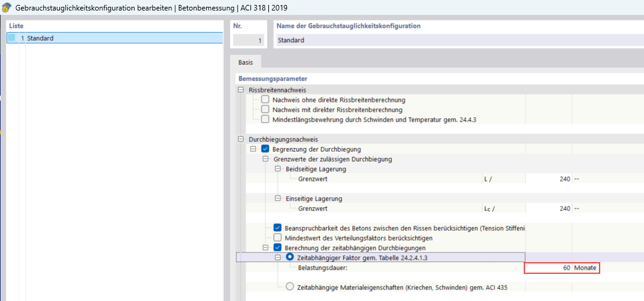Enable Mindestwert des Verteilungsfaktors berücksichtigen
The image size is (644, 301).
[278, 237]
